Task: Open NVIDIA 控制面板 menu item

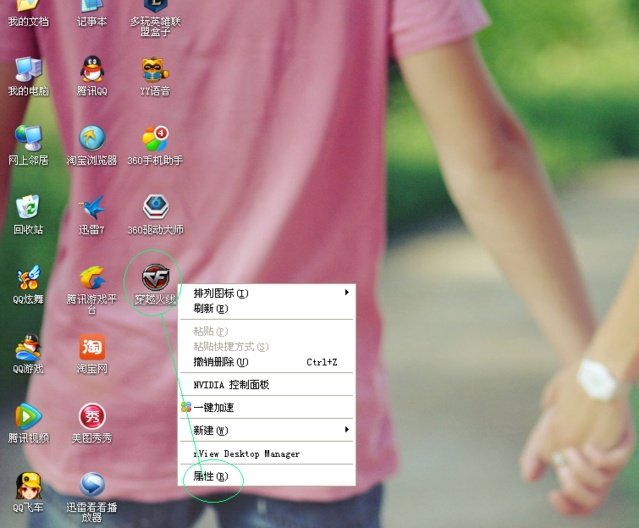Action: (267, 384)
